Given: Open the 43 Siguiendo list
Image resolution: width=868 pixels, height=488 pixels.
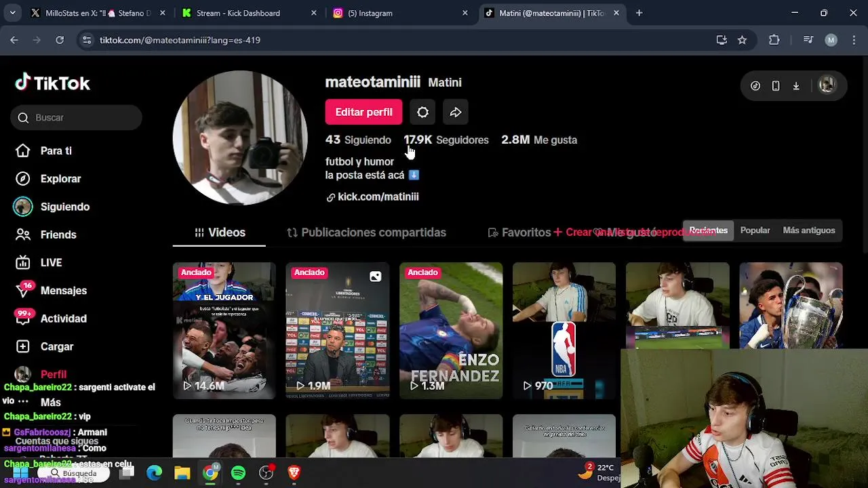Looking at the screenshot, I should tap(358, 140).
